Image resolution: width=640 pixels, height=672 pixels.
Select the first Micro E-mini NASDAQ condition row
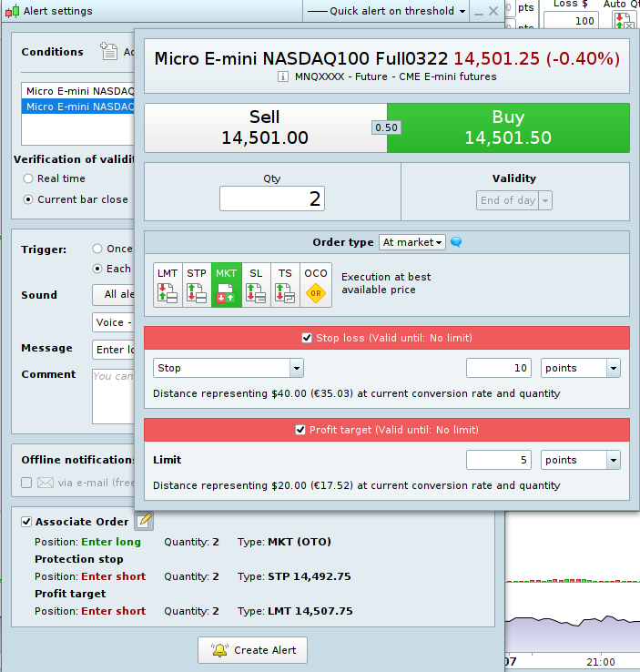point(78,91)
